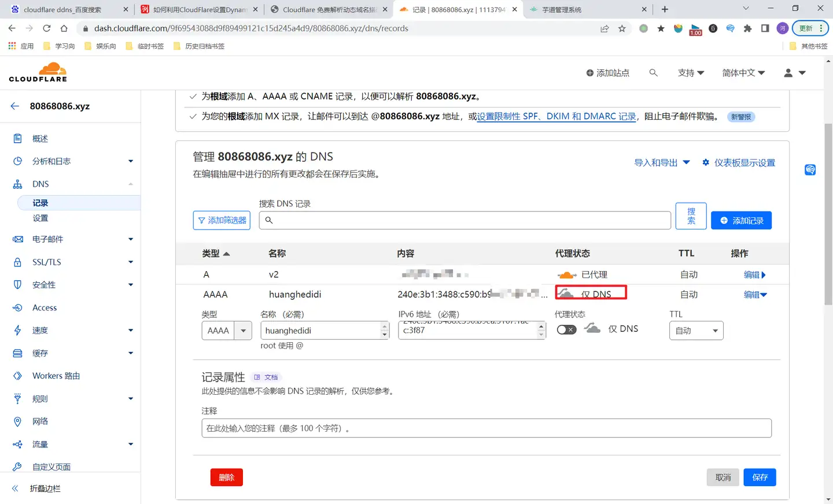This screenshot has width=833, height=504.
Task: Open the 支持 dropdown menu
Action: [x=691, y=73]
